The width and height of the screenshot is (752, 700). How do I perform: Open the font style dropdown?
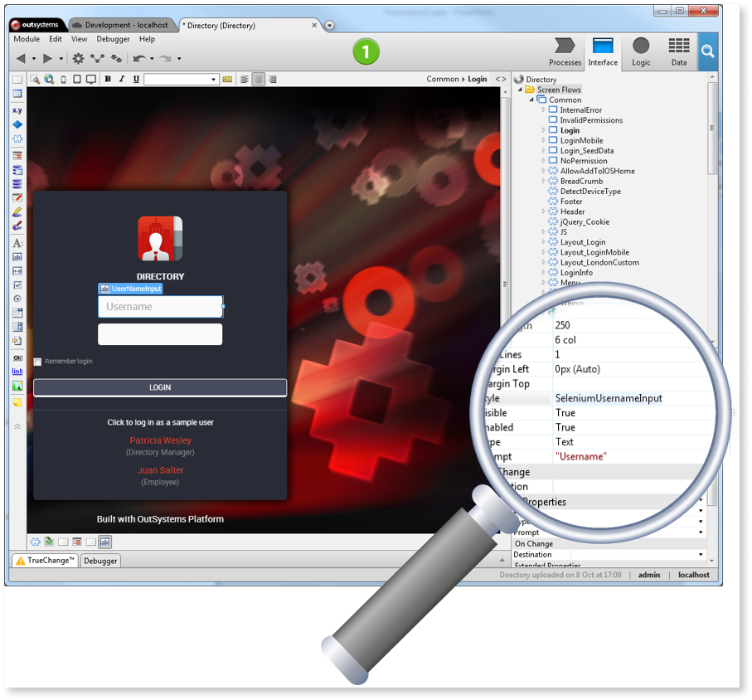click(211, 79)
